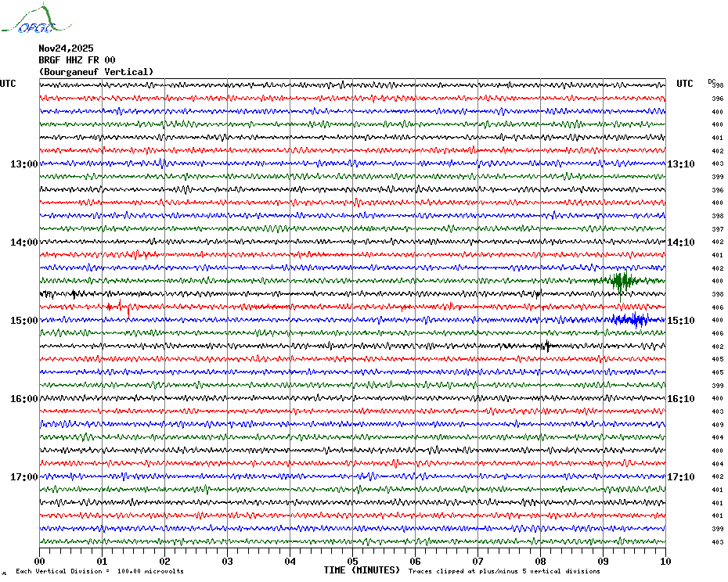This screenshot has width=728, height=582.
Task: Select the 15:00 row time label
Action: [23, 321]
